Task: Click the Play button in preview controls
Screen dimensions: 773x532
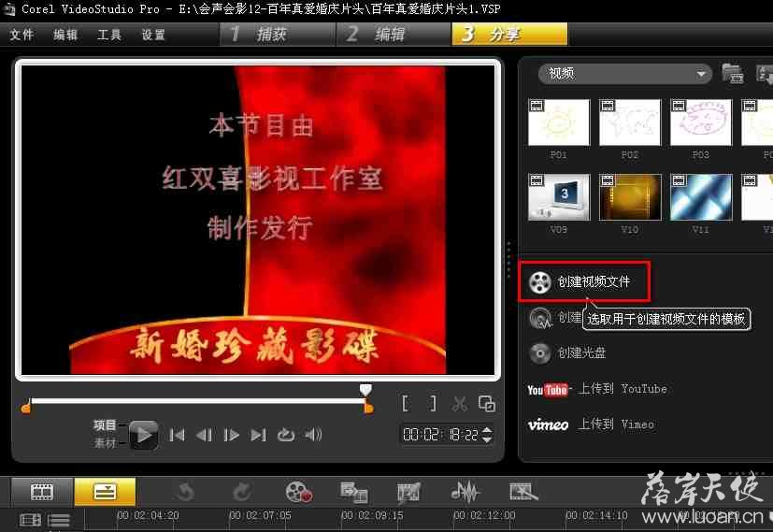Action: [143, 435]
